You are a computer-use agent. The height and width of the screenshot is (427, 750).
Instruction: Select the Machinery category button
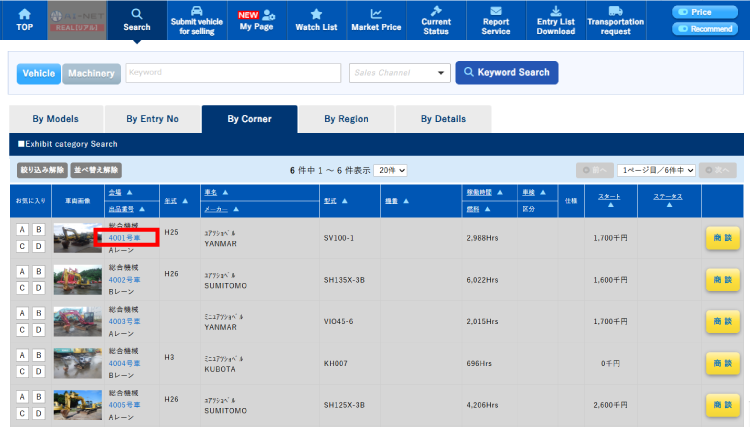click(x=91, y=74)
